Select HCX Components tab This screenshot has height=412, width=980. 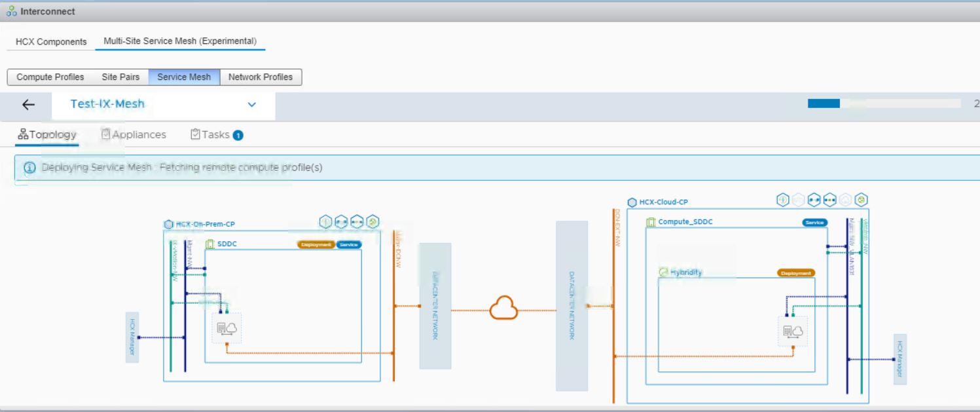tap(52, 42)
